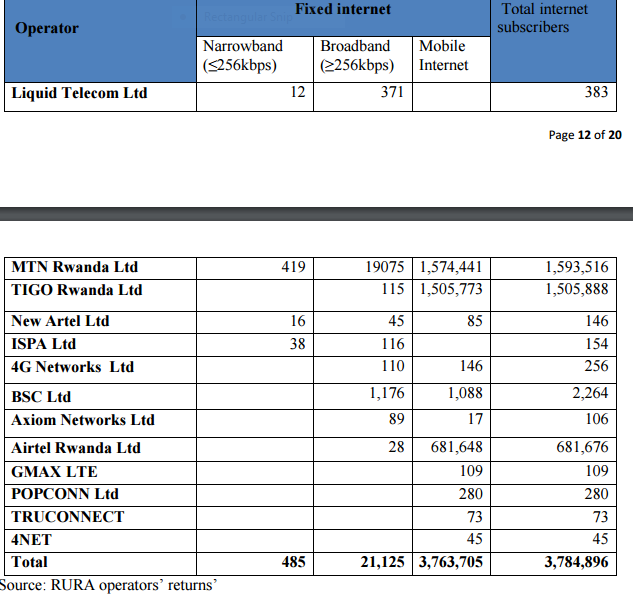
Task: Select 'Source: RURA operators' returns' caption
Action: tap(108, 585)
